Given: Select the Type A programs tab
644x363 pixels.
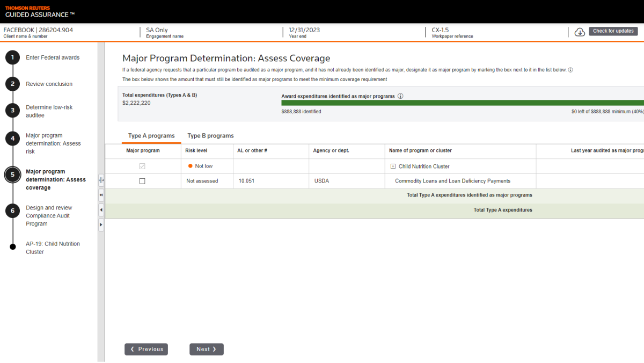Looking at the screenshot, I should pyautogui.click(x=151, y=136).
